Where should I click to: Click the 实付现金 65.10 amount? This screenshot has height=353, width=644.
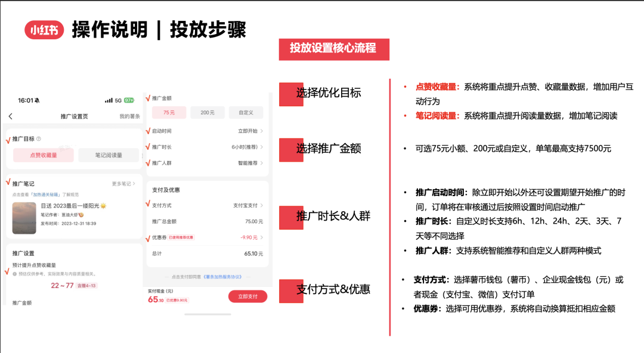pyautogui.click(x=156, y=299)
